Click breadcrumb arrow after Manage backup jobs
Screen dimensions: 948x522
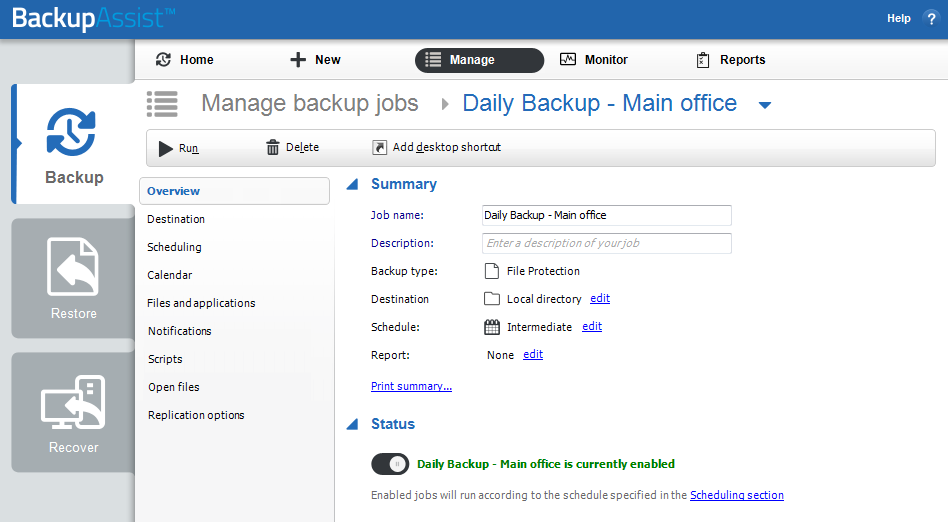pos(445,104)
